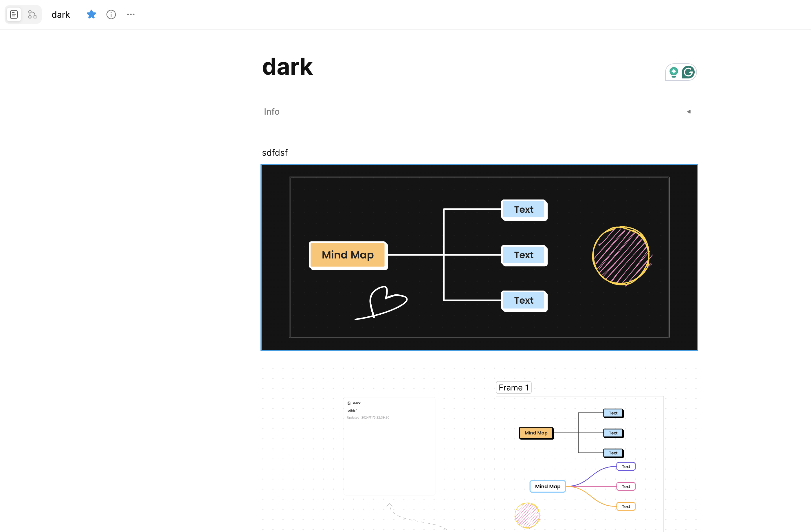Toggle the blue favorite star
Image resolution: width=811 pixels, height=532 pixels.
(91, 15)
